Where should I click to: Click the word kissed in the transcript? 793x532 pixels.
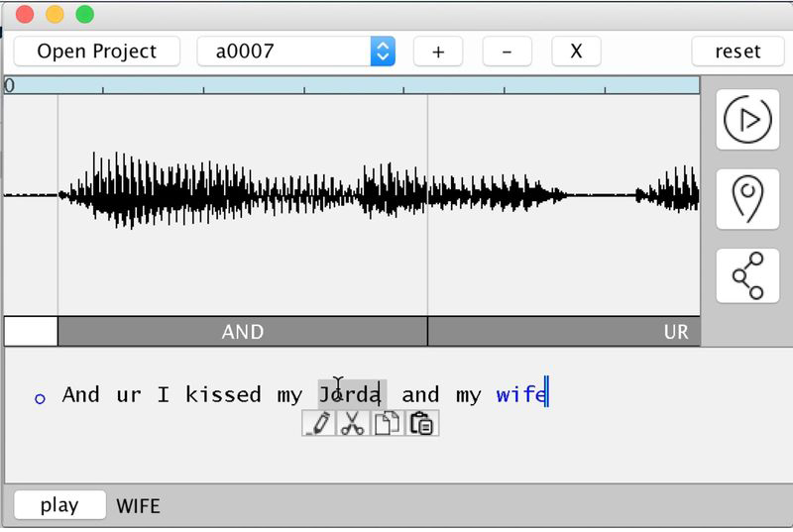[223, 394]
